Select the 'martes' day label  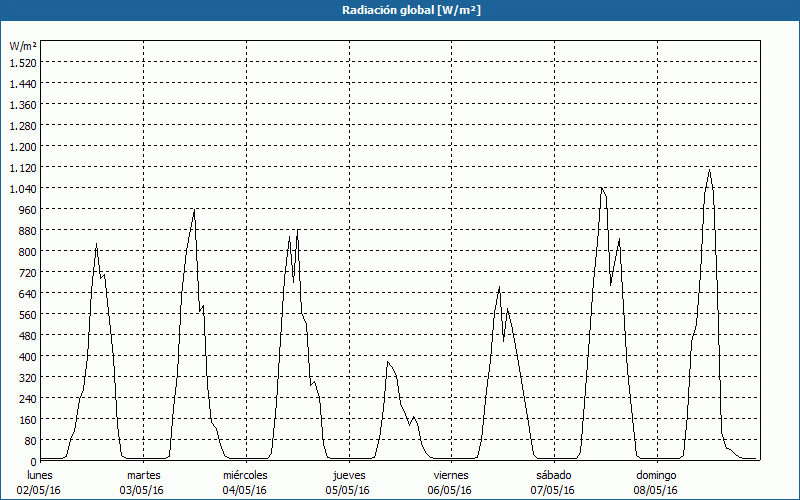click(143, 475)
